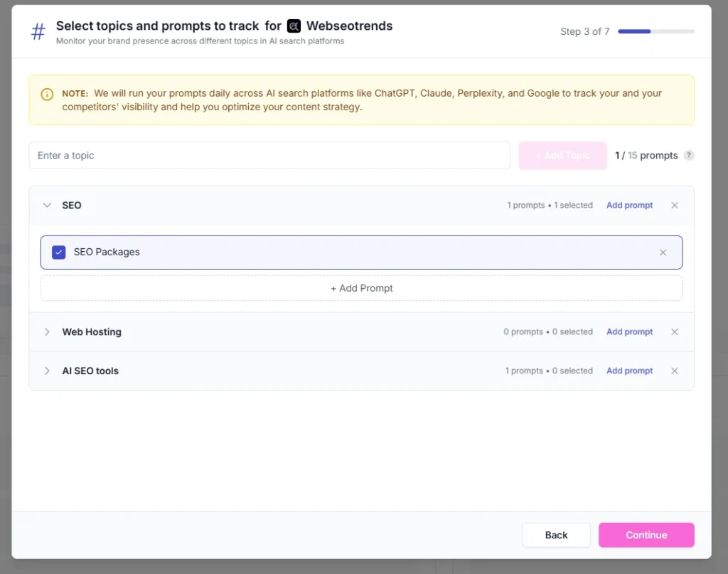Viewport: 728px width, 574px height.
Task: Remove the SEO Packages prompt
Action: [x=663, y=252]
